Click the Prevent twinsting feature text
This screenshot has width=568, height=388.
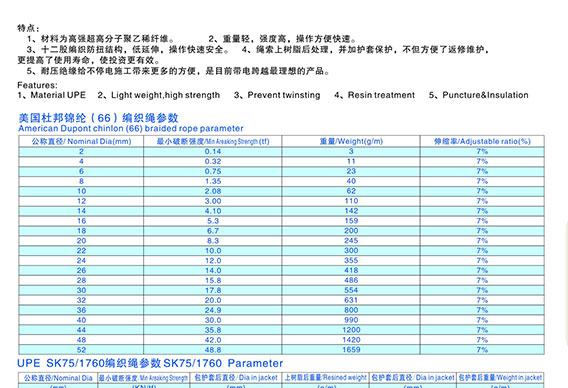pyautogui.click(x=277, y=95)
